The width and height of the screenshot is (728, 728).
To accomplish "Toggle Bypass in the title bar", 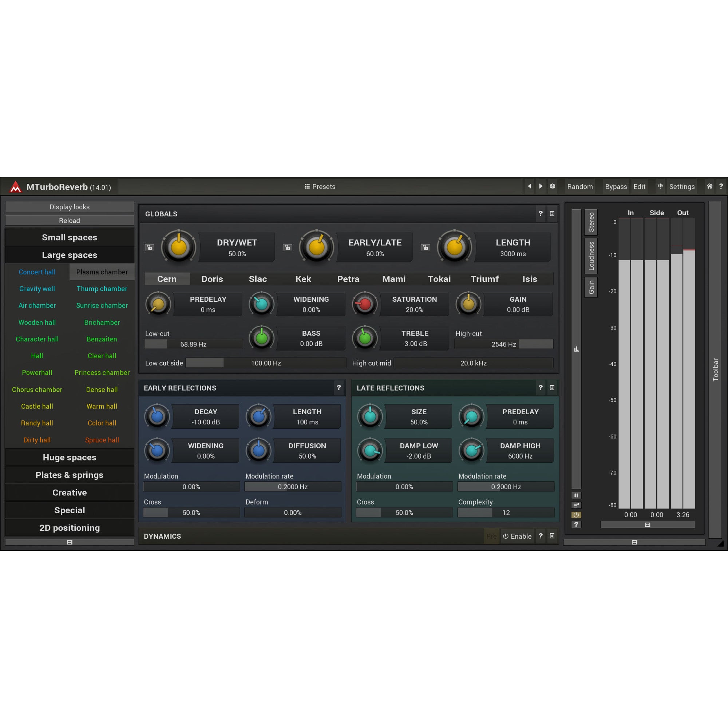I will (x=616, y=186).
